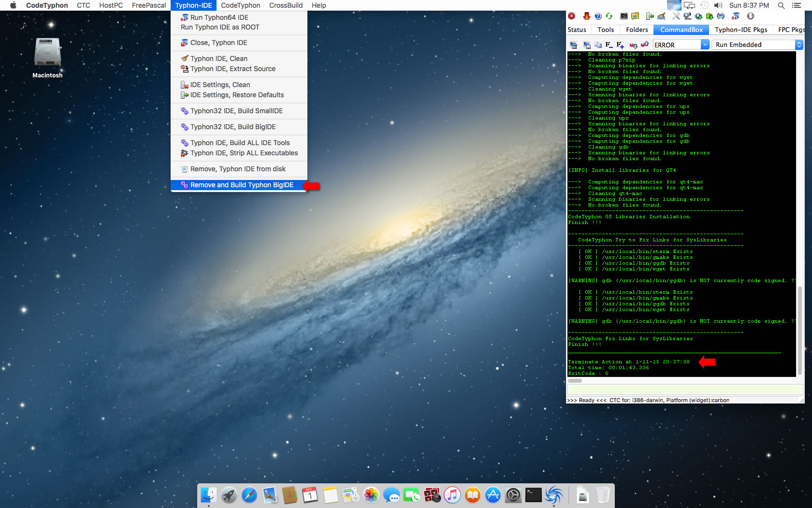812x508 pixels.
Task: Click the gray power circle toolbar icon
Action: click(751, 16)
